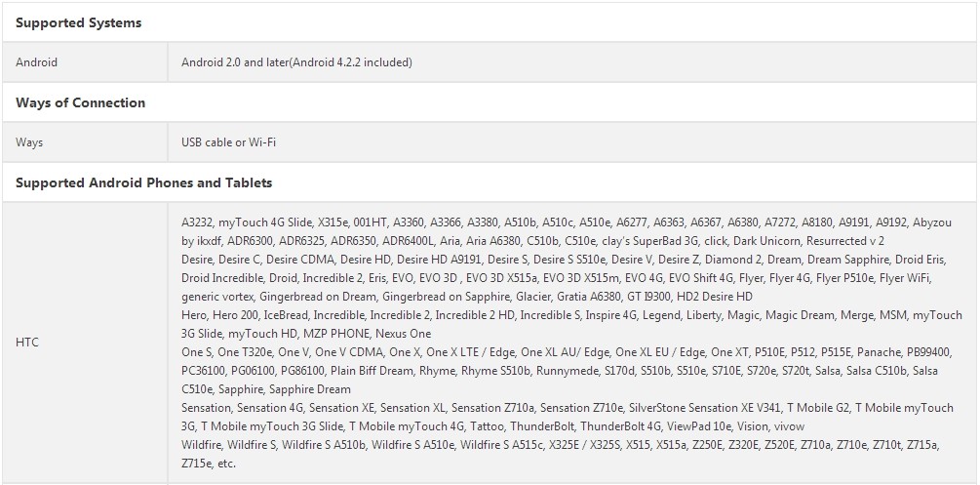Select the Ways row label
The height and width of the screenshot is (485, 980).
point(29,142)
